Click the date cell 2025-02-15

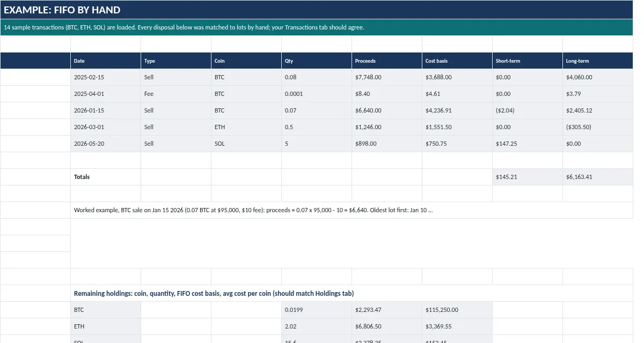click(106, 77)
